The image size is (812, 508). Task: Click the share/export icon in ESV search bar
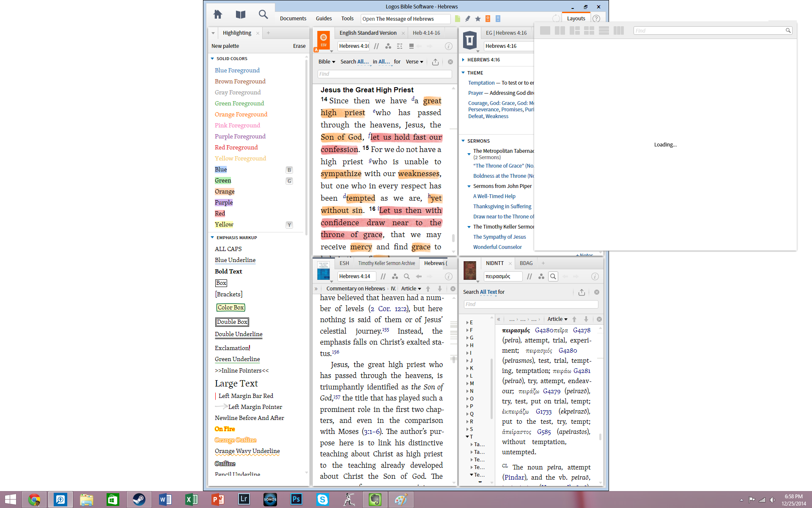coord(435,62)
